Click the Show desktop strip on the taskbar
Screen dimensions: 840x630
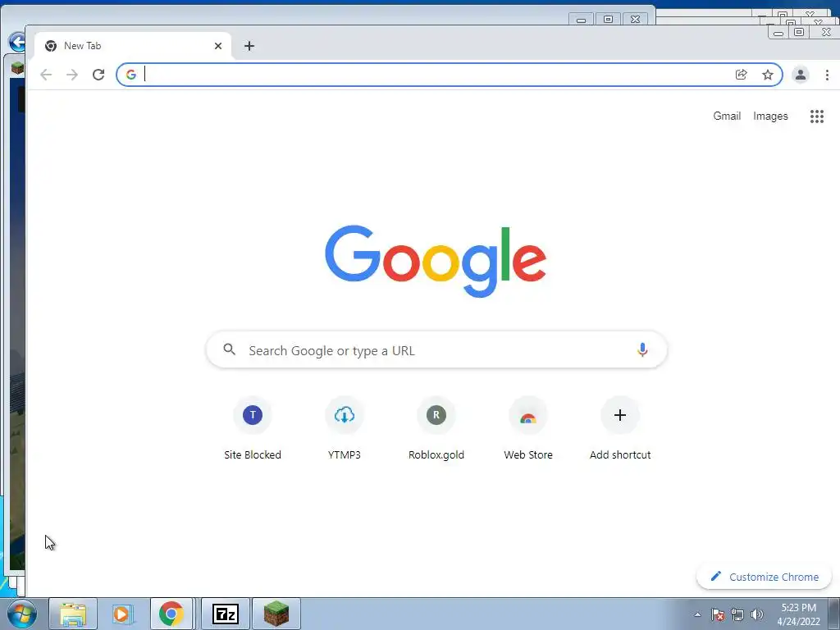pos(834,614)
